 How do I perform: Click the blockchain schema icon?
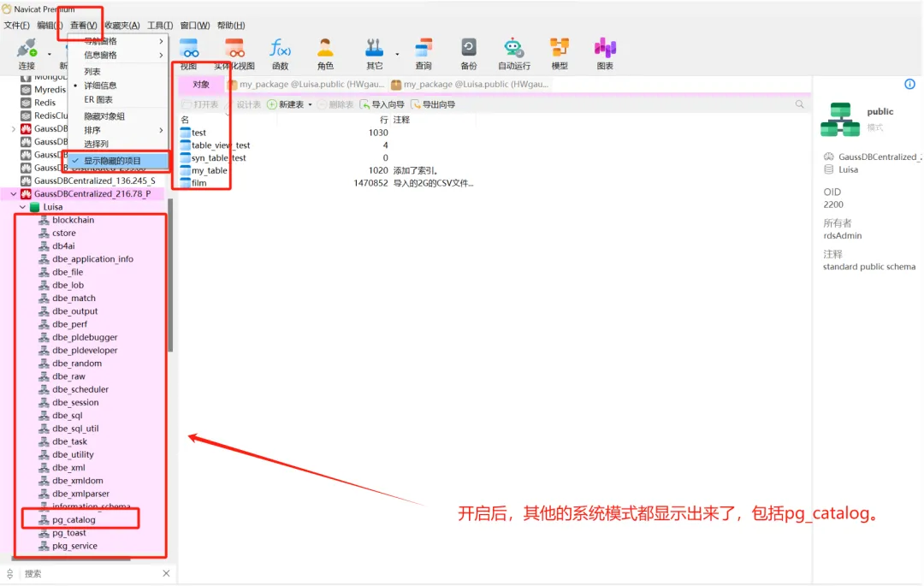[44, 220]
